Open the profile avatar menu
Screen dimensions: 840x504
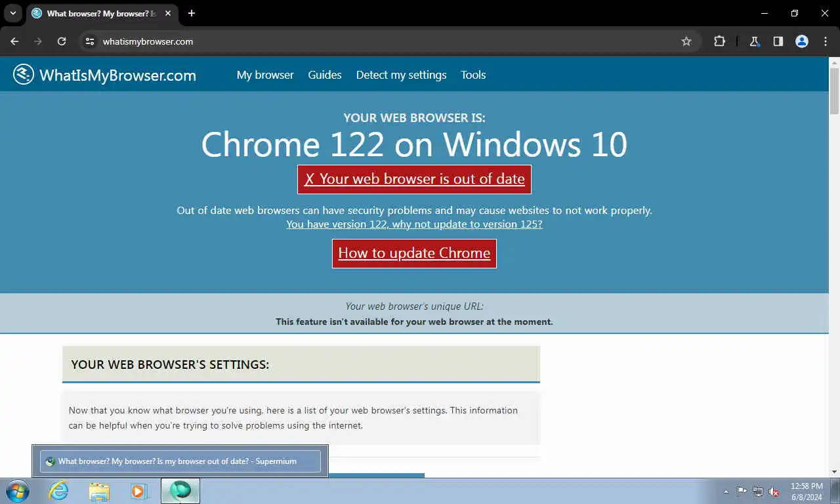coord(802,41)
